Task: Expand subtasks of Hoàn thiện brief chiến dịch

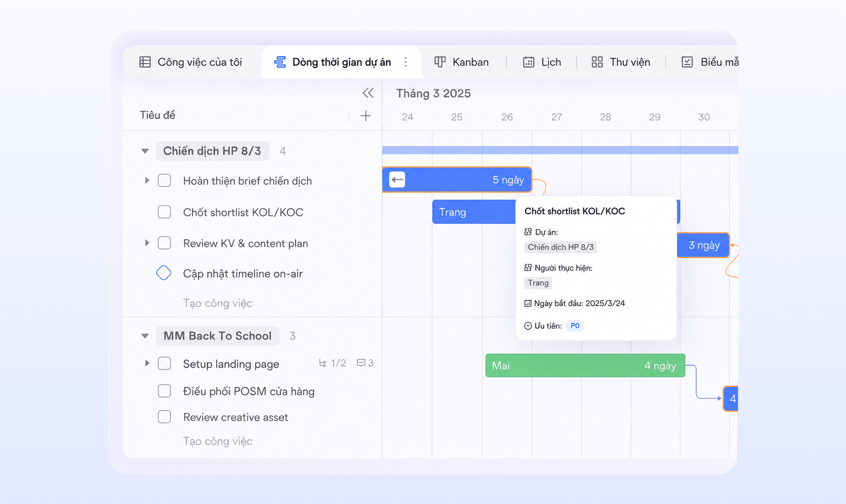Action: point(147,180)
